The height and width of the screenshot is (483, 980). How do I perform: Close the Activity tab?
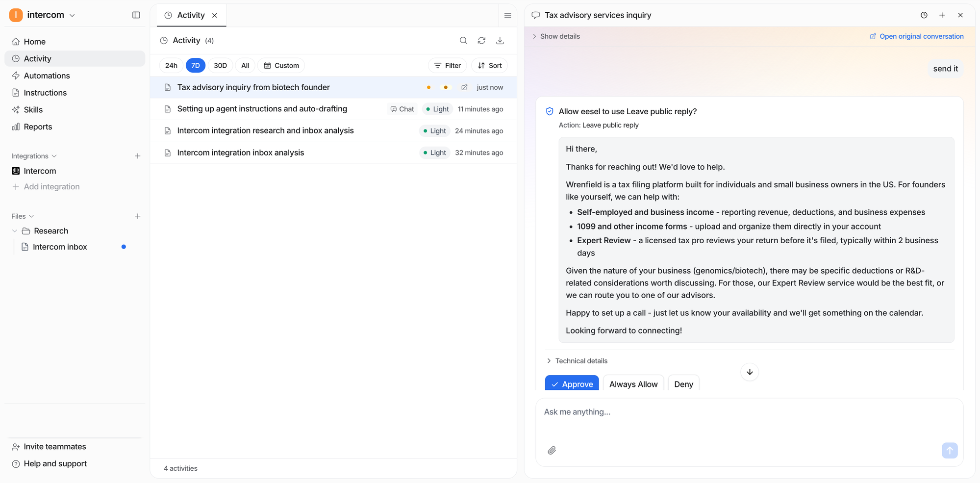point(215,15)
